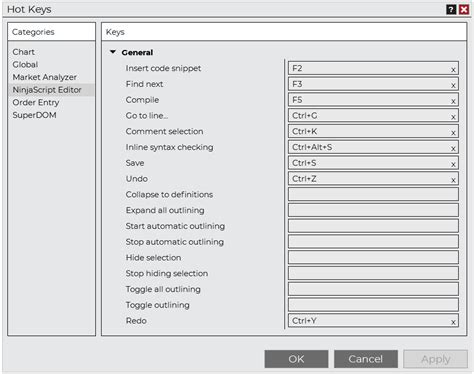Click the 'Stop hiding selection' label
This screenshot has width=474, height=374.
(167, 273)
